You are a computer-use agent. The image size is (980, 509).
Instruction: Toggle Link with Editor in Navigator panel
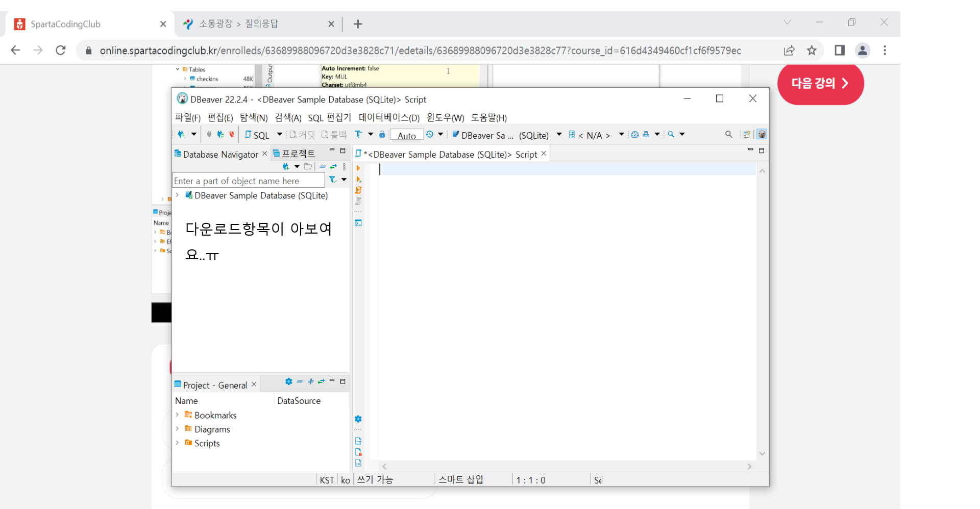pos(333,167)
